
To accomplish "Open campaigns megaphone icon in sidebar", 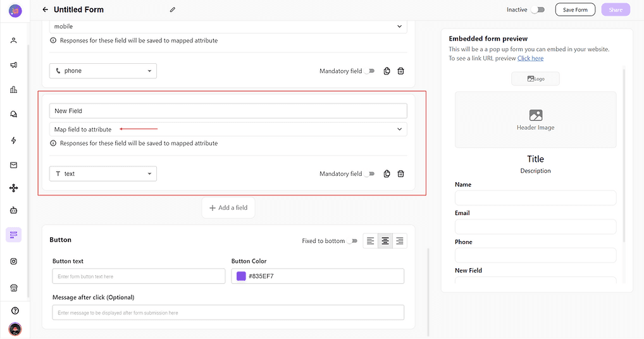I will (13, 65).
